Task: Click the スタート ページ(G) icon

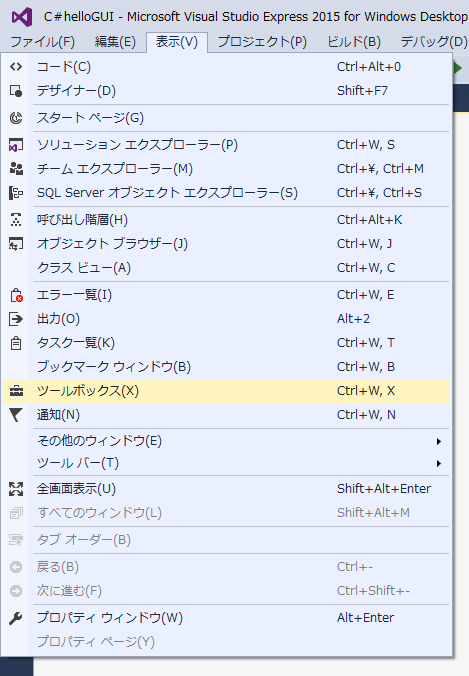Action: (x=16, y=118)
